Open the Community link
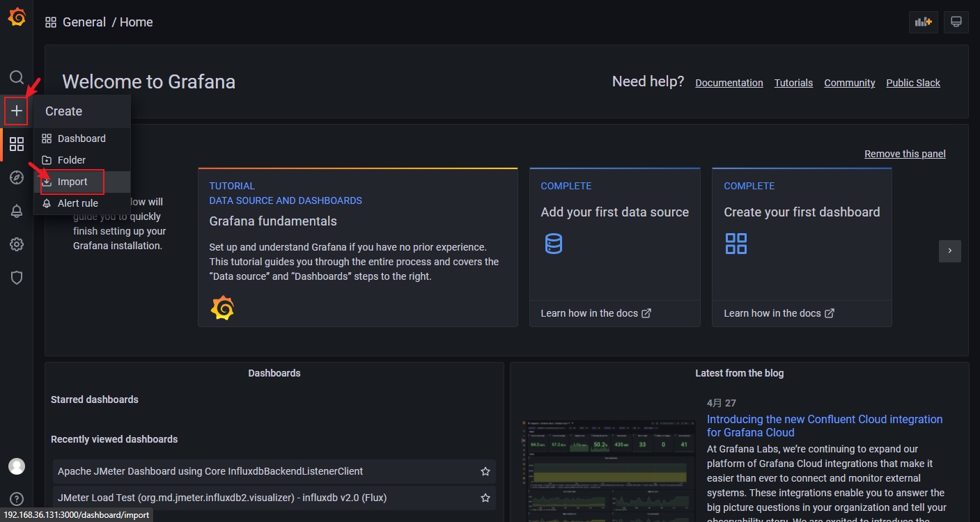Image resolution: width=980 pixels, height=522 pixels. pos(850,83)
